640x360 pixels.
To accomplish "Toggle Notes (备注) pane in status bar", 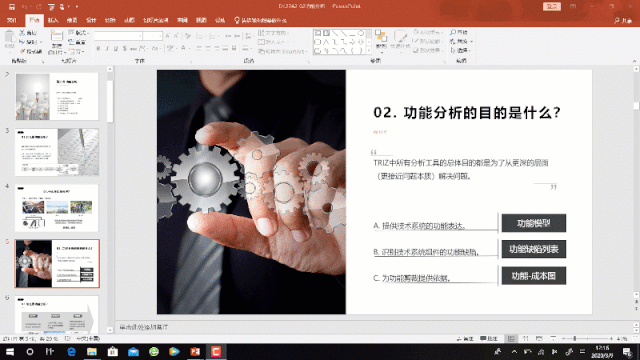I will pos(465,339).
